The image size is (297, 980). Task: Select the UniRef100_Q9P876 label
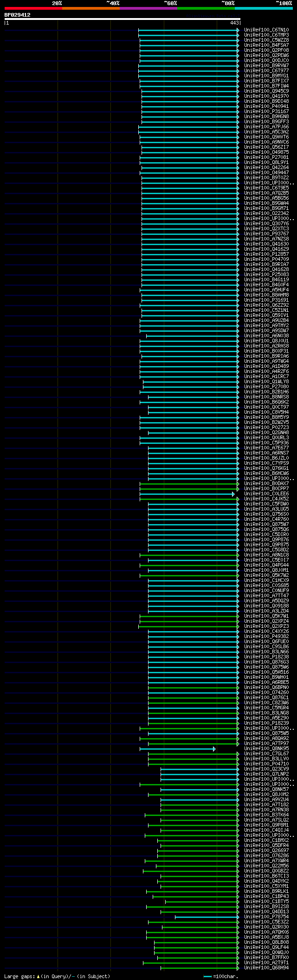(266, 540)
